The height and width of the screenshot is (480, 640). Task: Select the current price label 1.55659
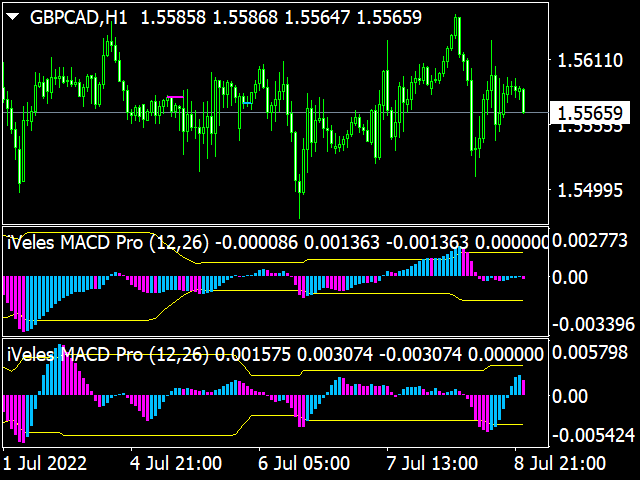coord(590,113)
